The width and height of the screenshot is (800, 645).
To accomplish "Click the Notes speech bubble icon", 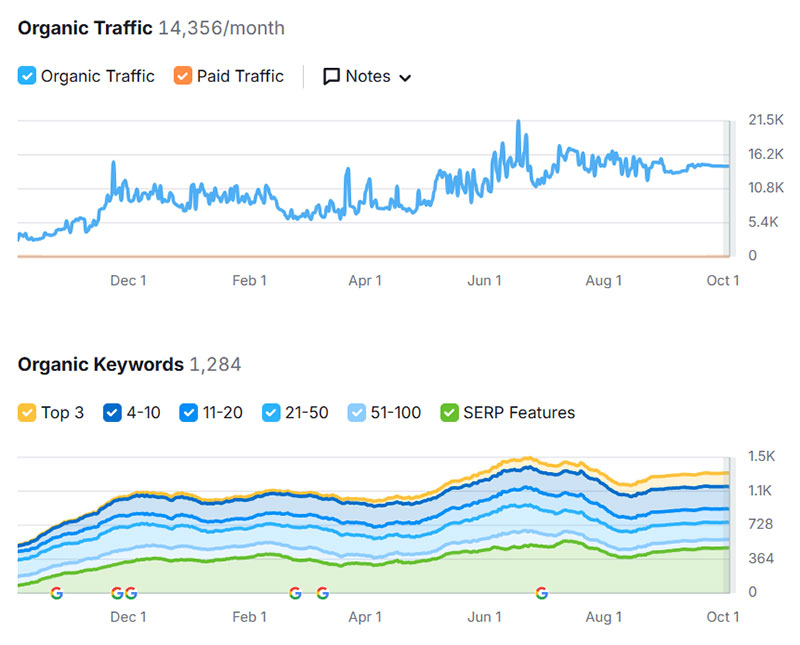I will coord(332,76).
